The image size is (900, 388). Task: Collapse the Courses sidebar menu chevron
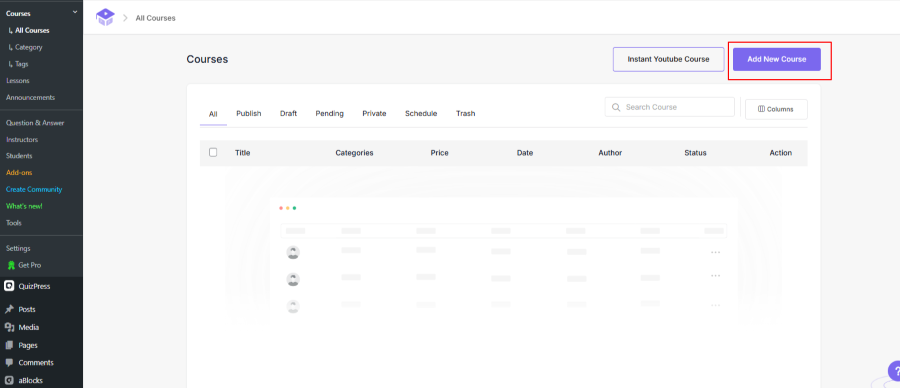click(75, 13)
